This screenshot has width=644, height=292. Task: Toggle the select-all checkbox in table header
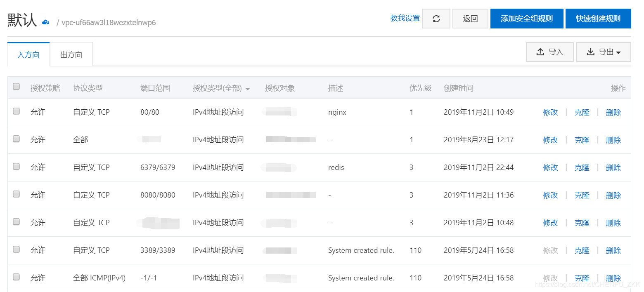click(x=16, y=87)
